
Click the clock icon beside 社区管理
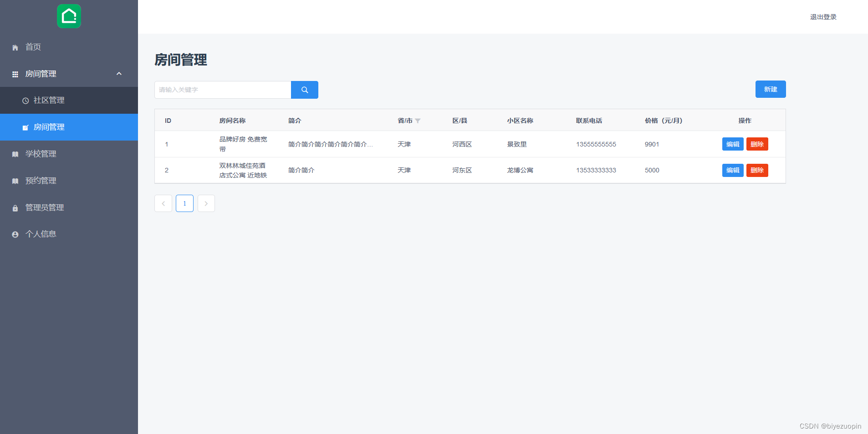pyautogui.click(x=26, y=101)
